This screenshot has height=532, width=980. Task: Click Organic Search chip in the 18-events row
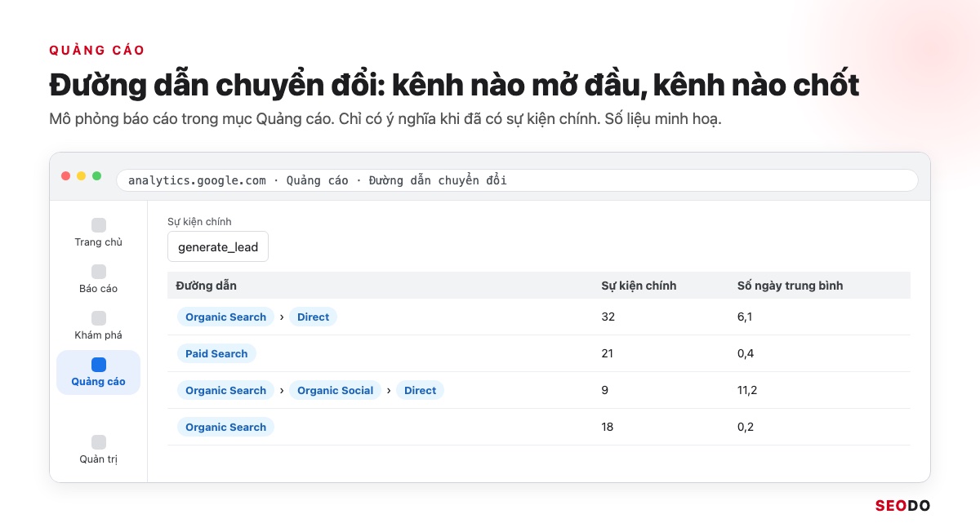pos(225,427)
